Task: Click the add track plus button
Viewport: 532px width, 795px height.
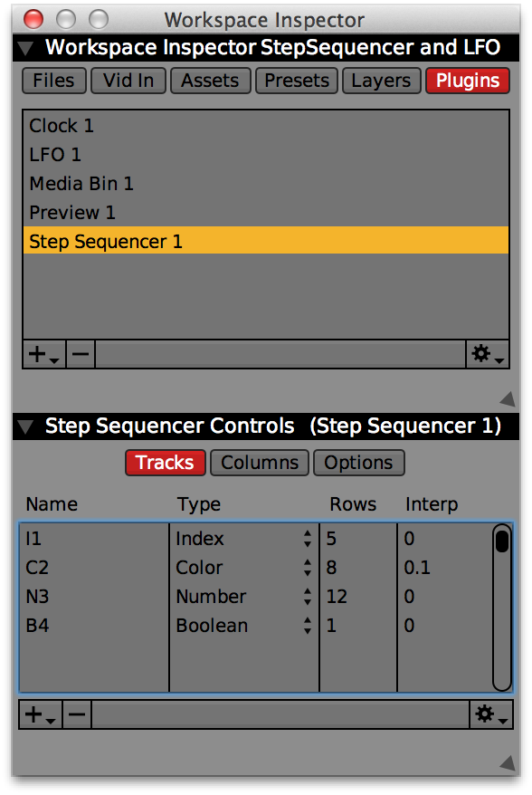Action: coord(40,715)
